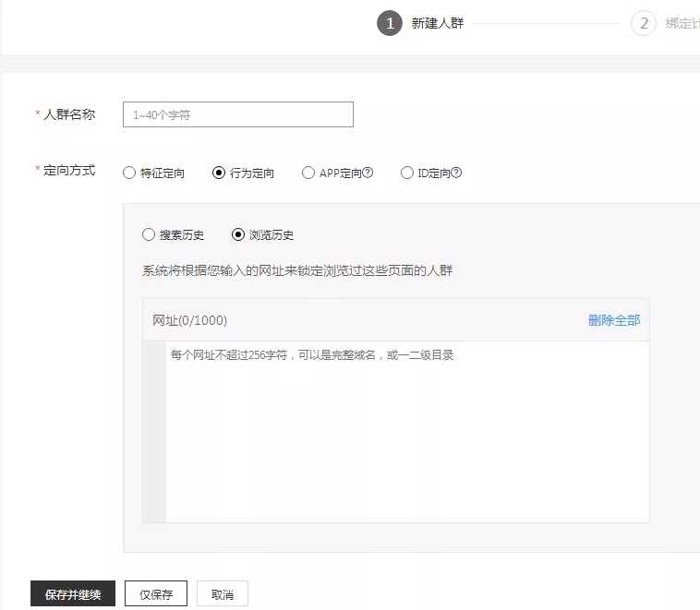Go to step 1 新建人群

pos(420,23)
